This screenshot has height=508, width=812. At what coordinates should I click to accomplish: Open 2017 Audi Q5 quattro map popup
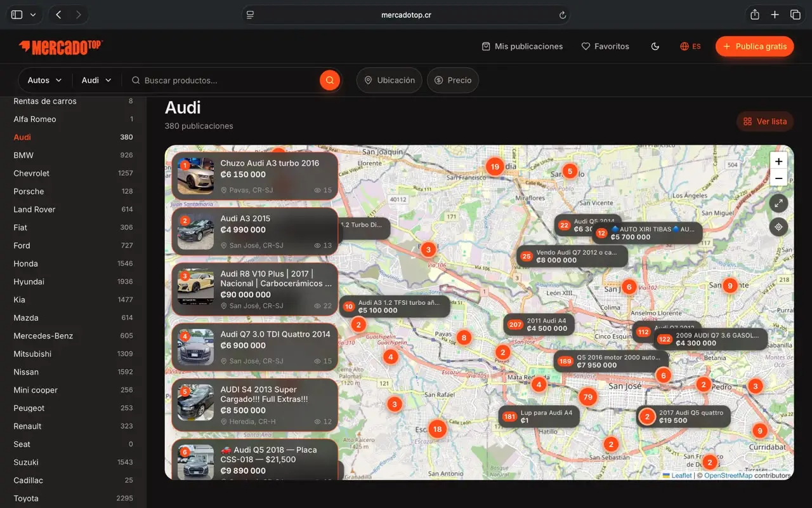tap(684, 417)
